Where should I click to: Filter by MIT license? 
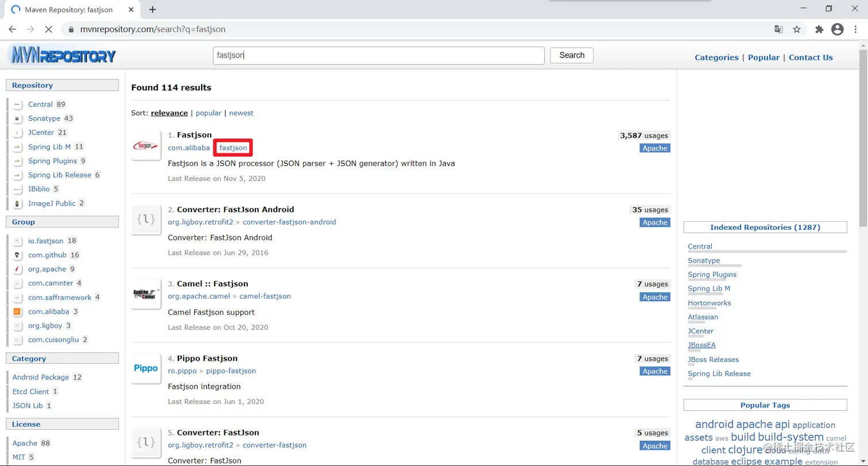[19, 457]
